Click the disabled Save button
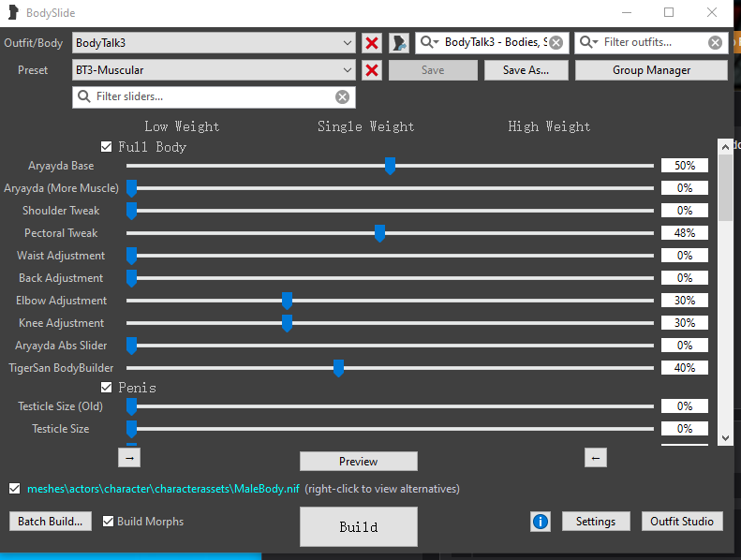 coord(433,70)
